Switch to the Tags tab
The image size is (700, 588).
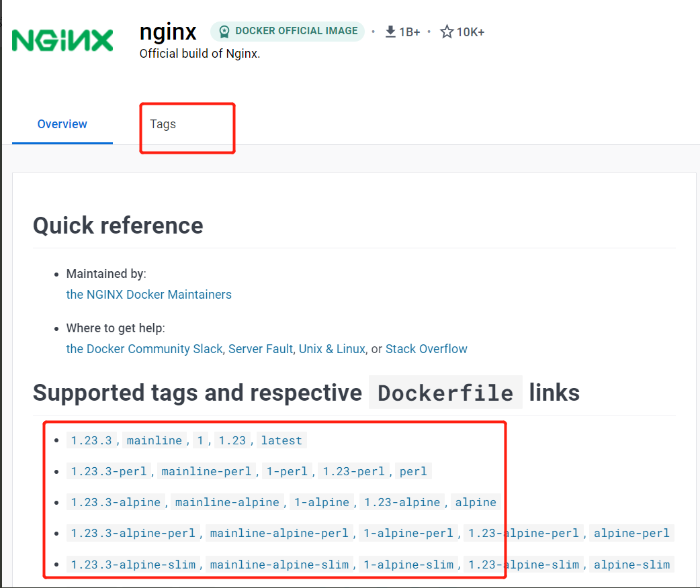(x=163, y=124)
